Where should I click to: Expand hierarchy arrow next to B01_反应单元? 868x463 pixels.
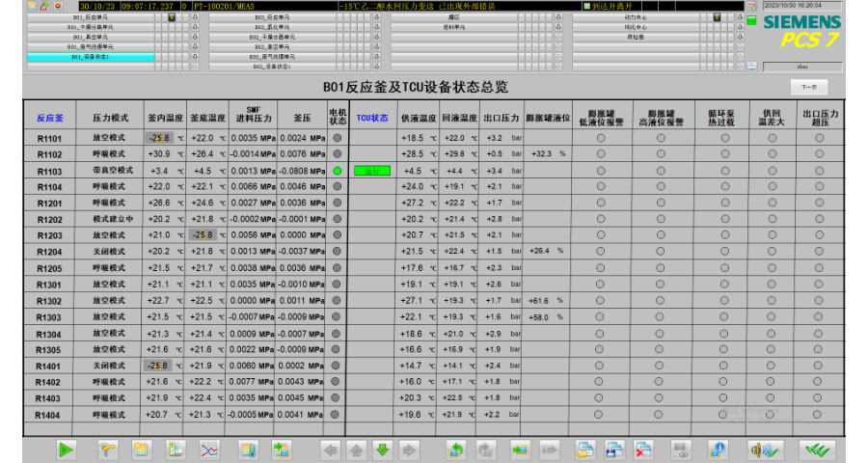pos(194,17)
